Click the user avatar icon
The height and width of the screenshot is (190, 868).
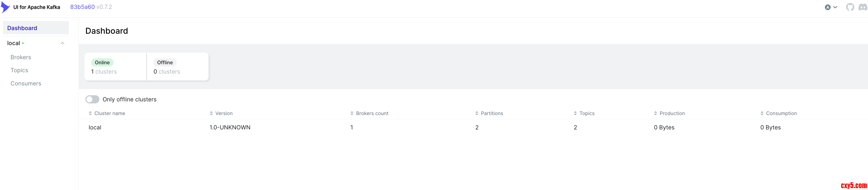(x=828, y=7)
